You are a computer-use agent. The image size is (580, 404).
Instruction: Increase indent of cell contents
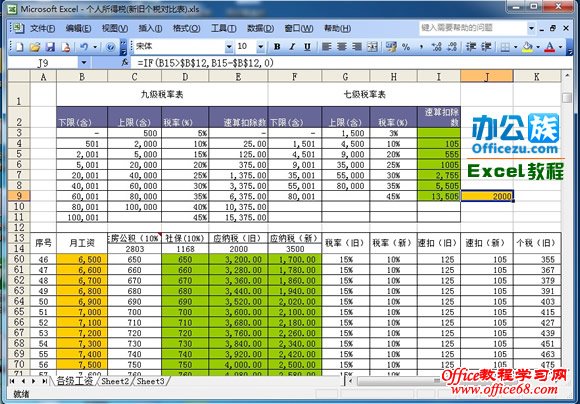pyautogui.click(x=486, y=47)
